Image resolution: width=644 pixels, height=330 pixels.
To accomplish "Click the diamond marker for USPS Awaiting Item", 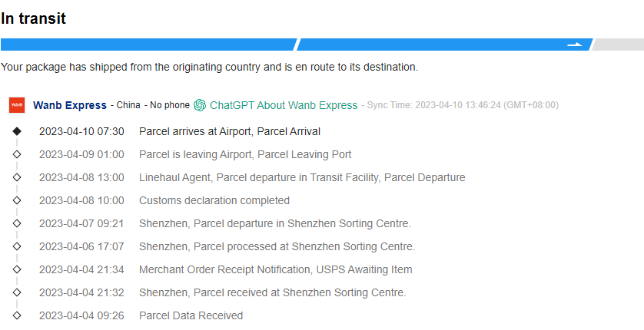I will click(17, 269).
